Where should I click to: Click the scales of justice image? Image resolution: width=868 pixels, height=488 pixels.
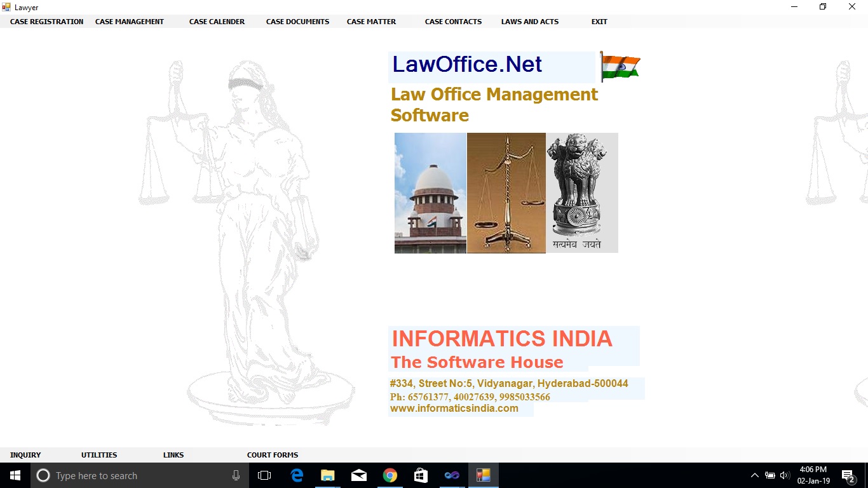(506, 193)
